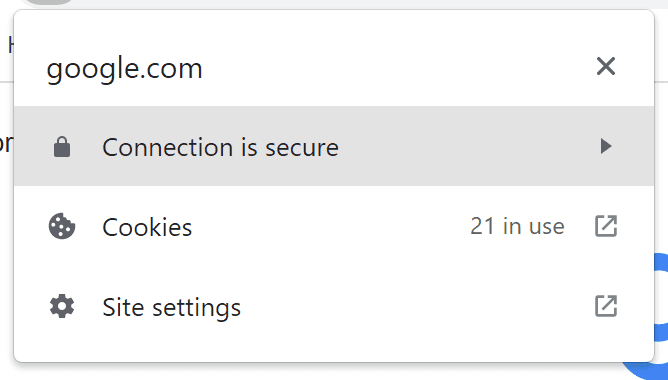668x380 pixels.
Task: Open the Site settings label
Action: tap(171, 307)
